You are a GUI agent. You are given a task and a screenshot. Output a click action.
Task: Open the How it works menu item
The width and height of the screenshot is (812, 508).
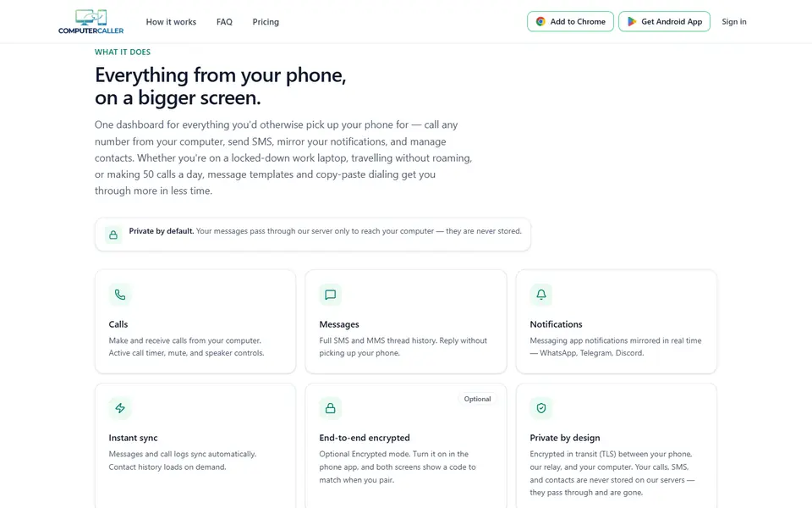171,22
